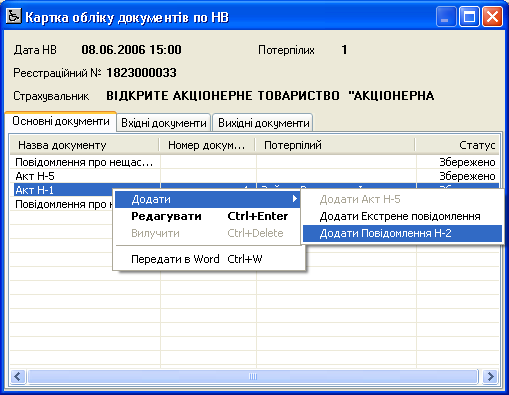Open the Вхідні документи tab
The width and height of the screenshot is (509, 395).
tap(164, 123)
